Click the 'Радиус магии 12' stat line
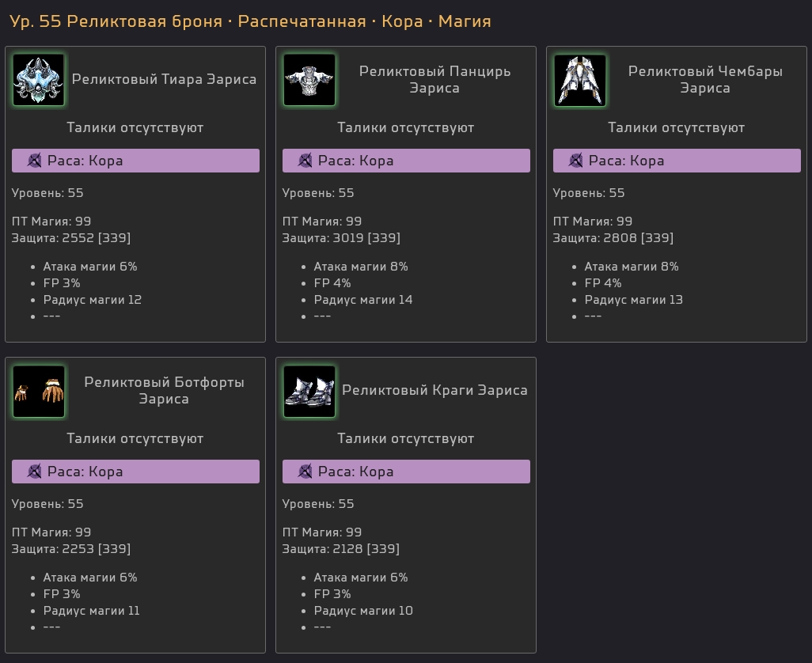 pos(92,300)
